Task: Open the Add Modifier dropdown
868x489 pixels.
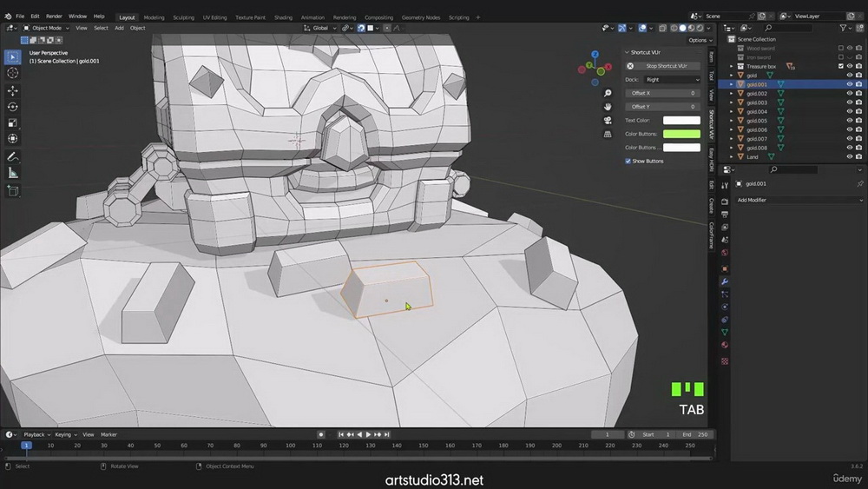Action: click(799, 200)
